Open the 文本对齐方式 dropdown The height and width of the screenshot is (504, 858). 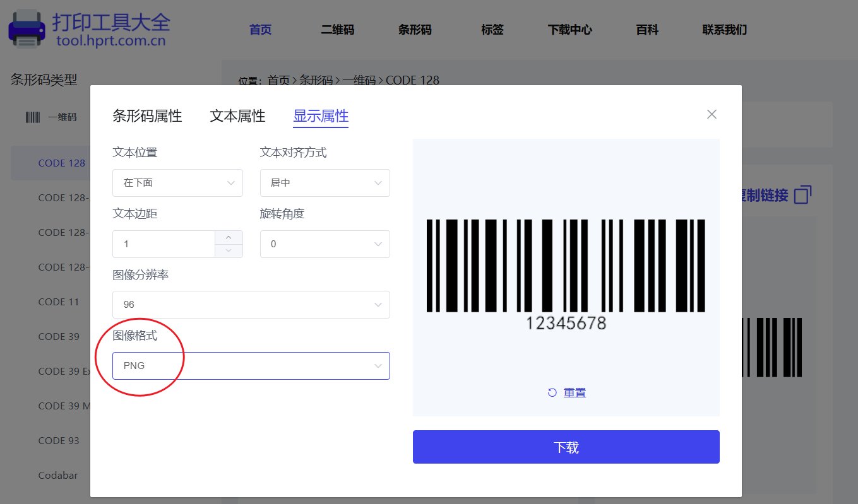(325, 183)
